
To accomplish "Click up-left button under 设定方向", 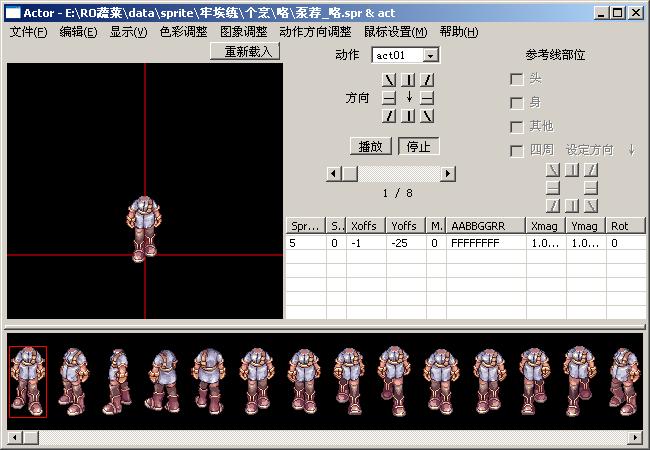I will click(x=553, y=170).
